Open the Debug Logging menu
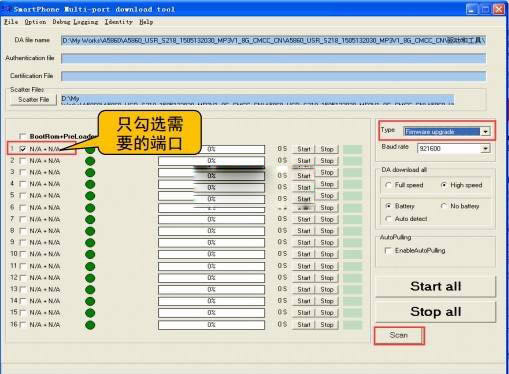Image resolution: width=509 pixels, height=374 pixels. (75, 22)
